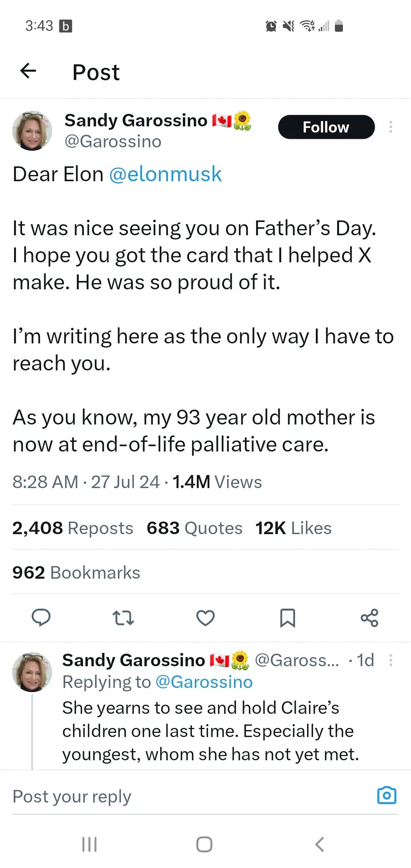Tap Sandy Garossino's main post avatar

pyautogui.click(x=32, y=131)
